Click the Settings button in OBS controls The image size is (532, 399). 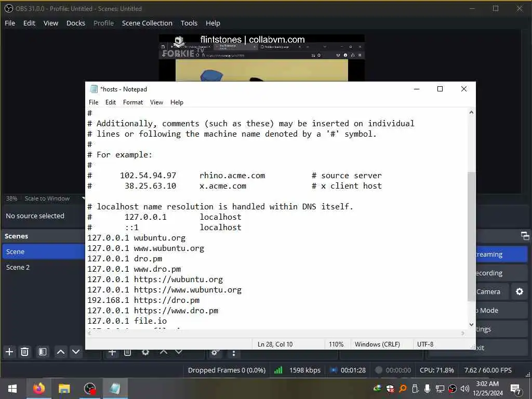501,329
